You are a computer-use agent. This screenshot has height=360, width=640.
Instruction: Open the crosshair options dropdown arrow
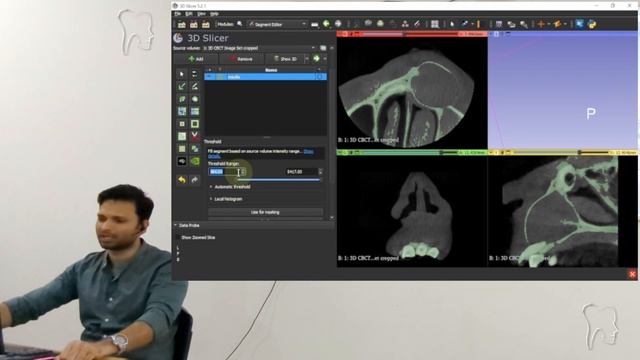click(x=549, y=24)
